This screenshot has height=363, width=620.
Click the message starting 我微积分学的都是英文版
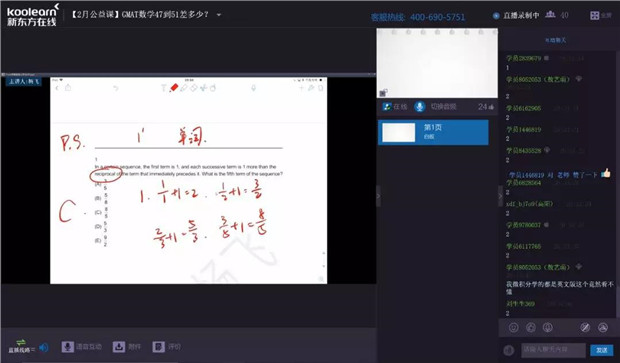coord(560,287)
